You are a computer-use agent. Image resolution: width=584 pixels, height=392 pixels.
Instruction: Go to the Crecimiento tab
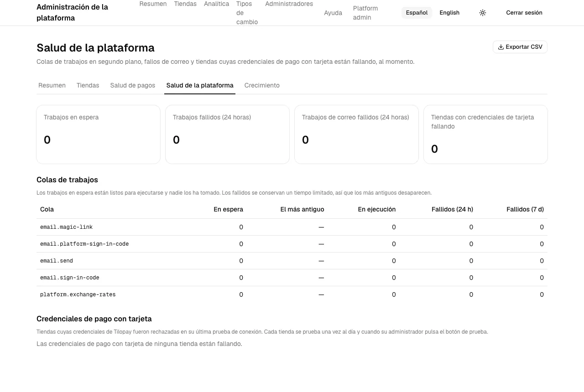262,85
